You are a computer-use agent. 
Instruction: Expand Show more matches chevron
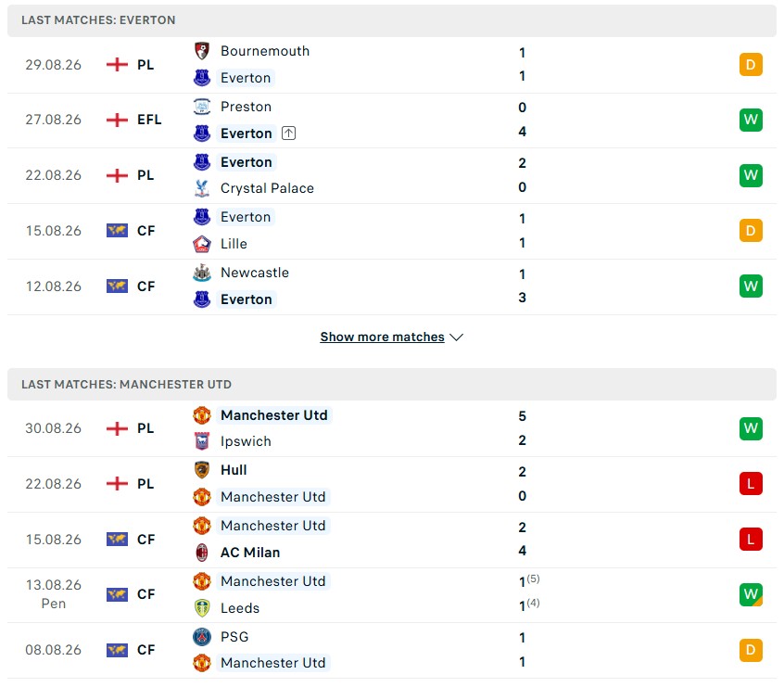[457, 337]
